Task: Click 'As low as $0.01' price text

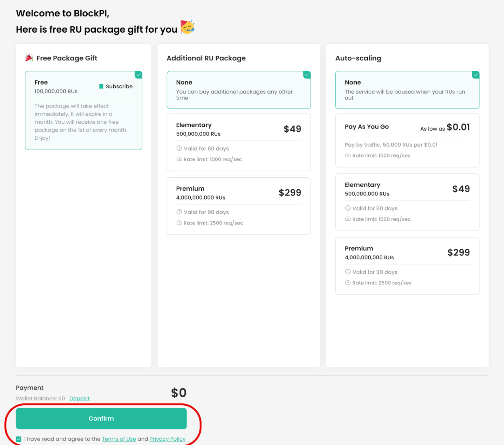Action: tap(445, 127)
